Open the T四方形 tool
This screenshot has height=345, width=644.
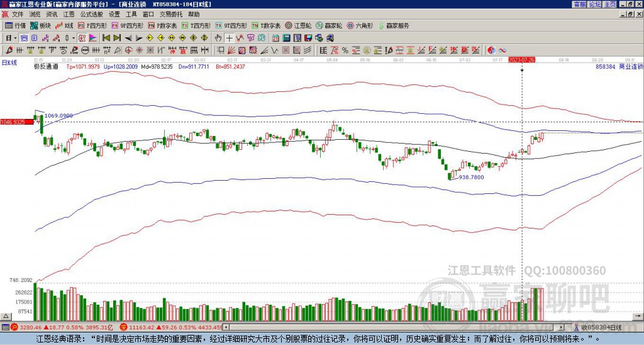click(196, 25)
